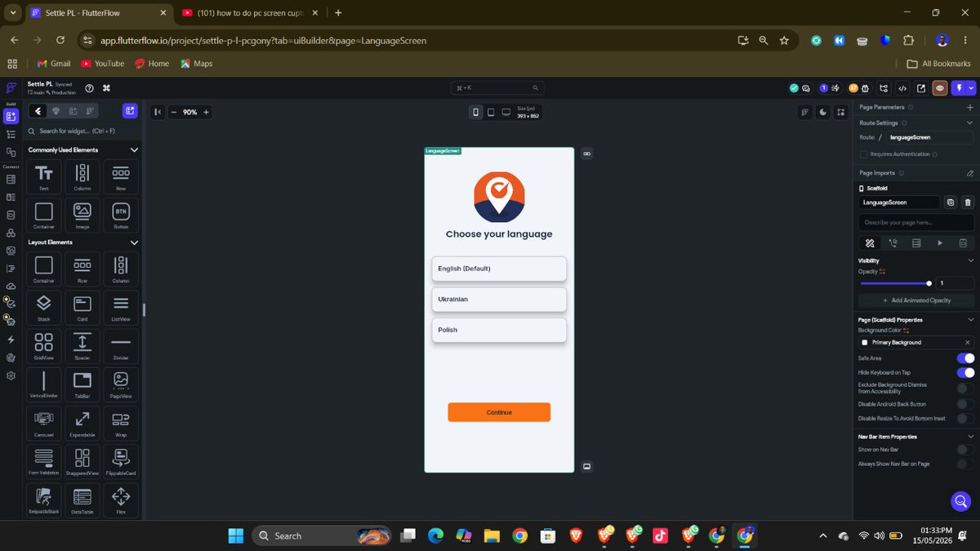This screenshot has height=551, width=980.
Task: Select the English (Default) language option
Action: click(x=499, y=269)
